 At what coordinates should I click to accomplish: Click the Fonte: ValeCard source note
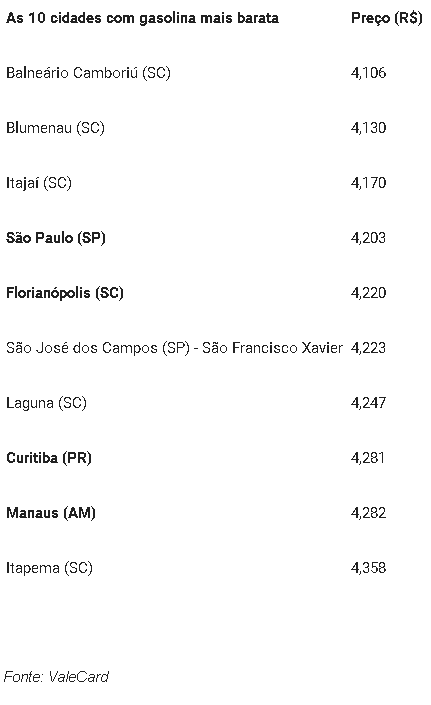pyautogui.click(x=56, y=677)
